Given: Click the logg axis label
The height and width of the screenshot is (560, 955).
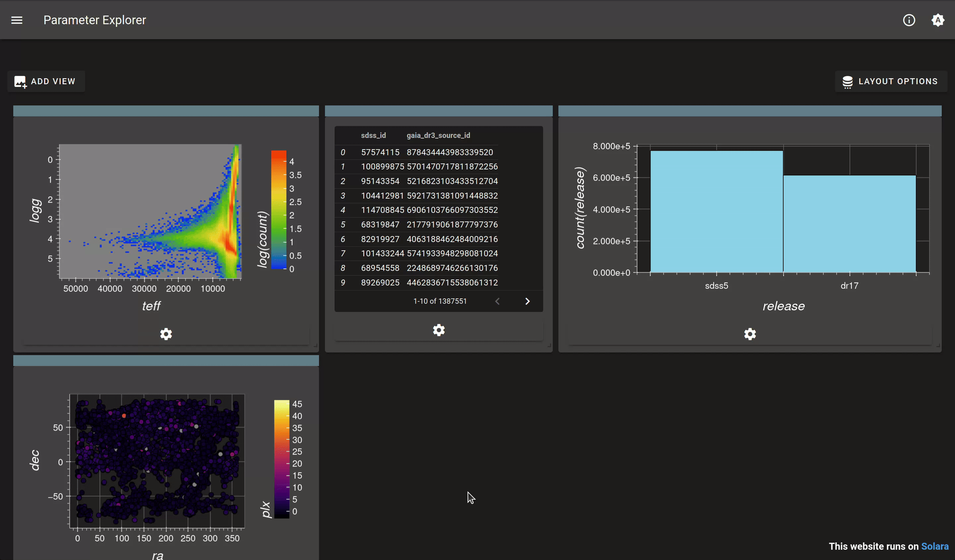Looking at the screenshot, I should (x=35, y=211).
